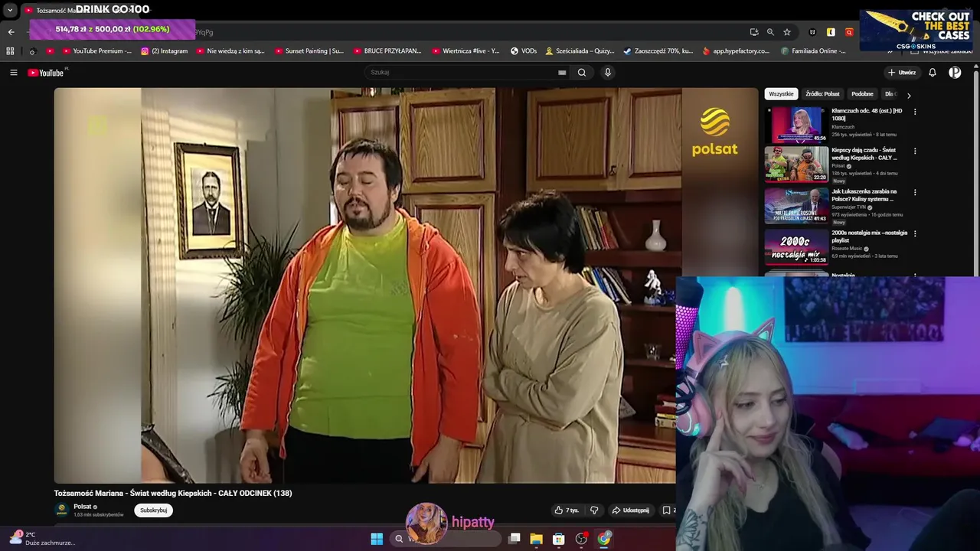Open the 2000s nostalgia mix thumbnail

click(796, 246)
